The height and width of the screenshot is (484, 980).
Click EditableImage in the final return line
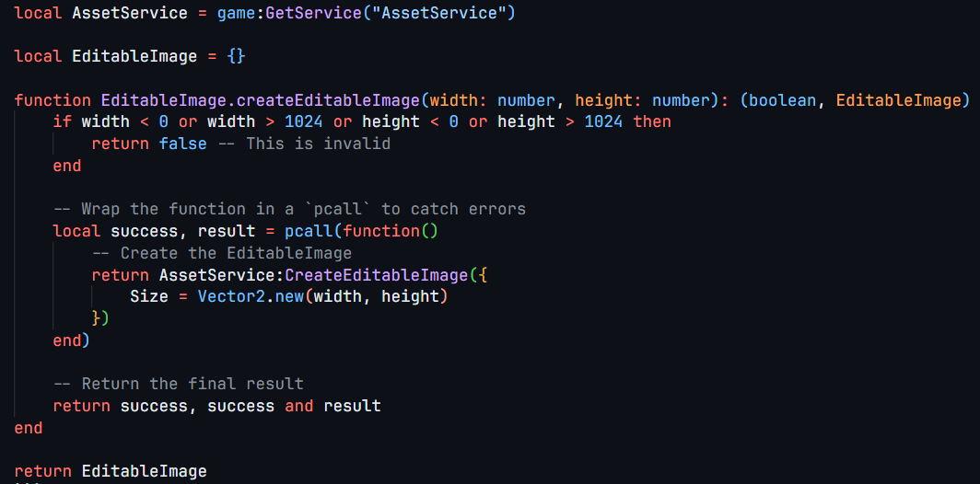coord(145,471)
